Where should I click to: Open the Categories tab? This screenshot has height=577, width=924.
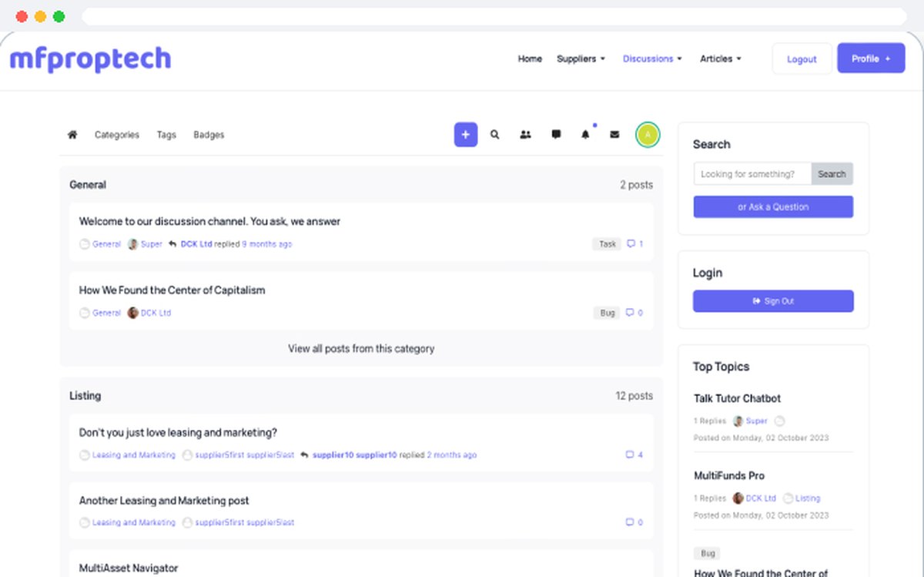pos(117,135)
